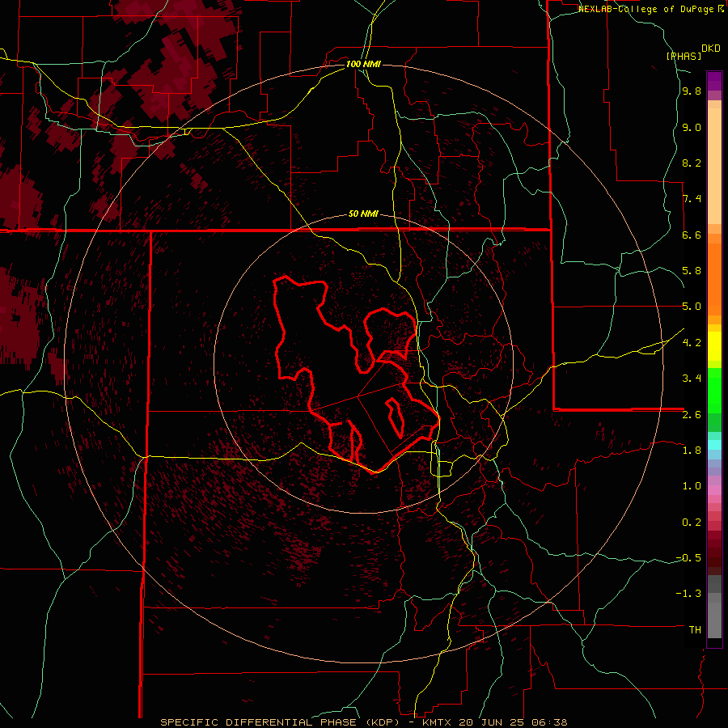The image size is (728, 728).
Task: Click the purple band atop the color bar
Action: [714, 81]
